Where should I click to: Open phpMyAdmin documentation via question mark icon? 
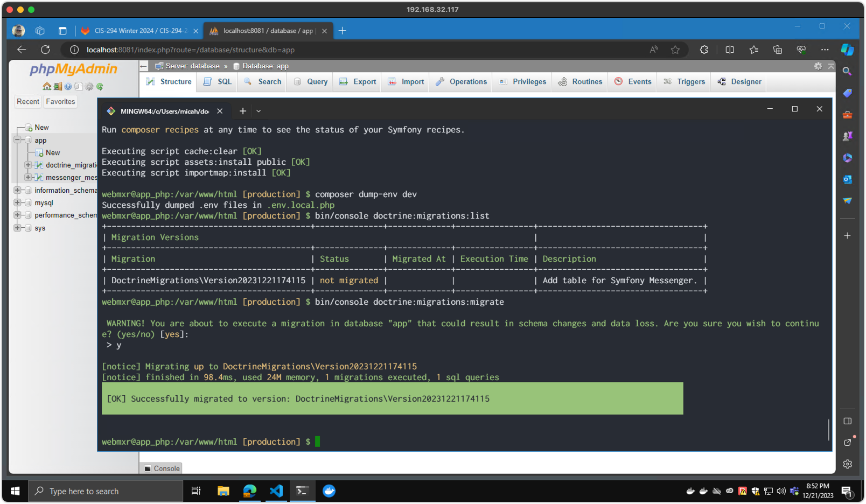point(68,86)
